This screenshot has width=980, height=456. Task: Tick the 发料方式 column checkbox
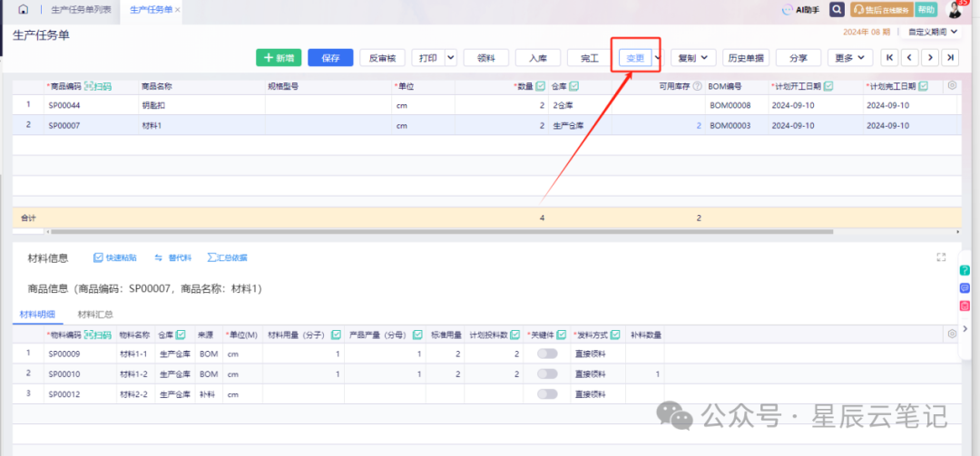[615, 335]
